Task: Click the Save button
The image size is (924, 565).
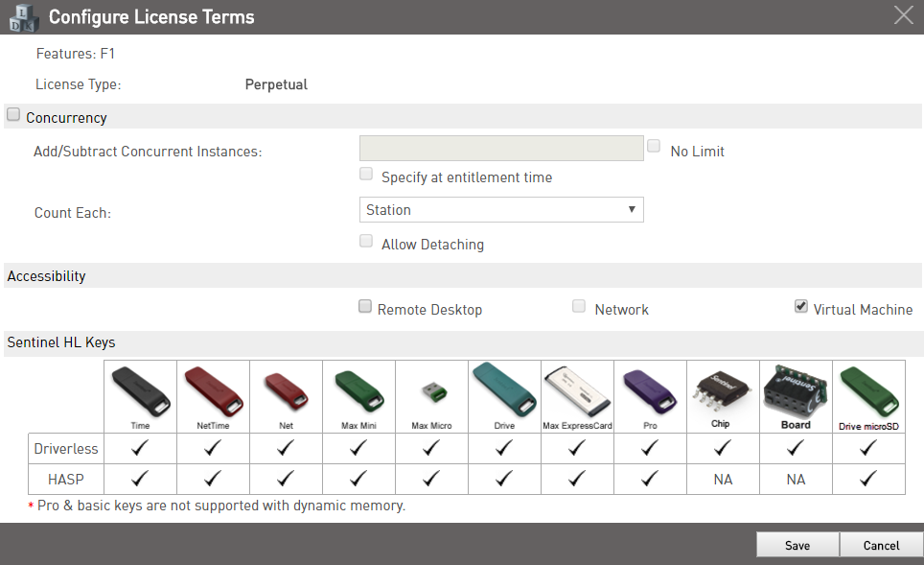Action: (x=797, y=545)
